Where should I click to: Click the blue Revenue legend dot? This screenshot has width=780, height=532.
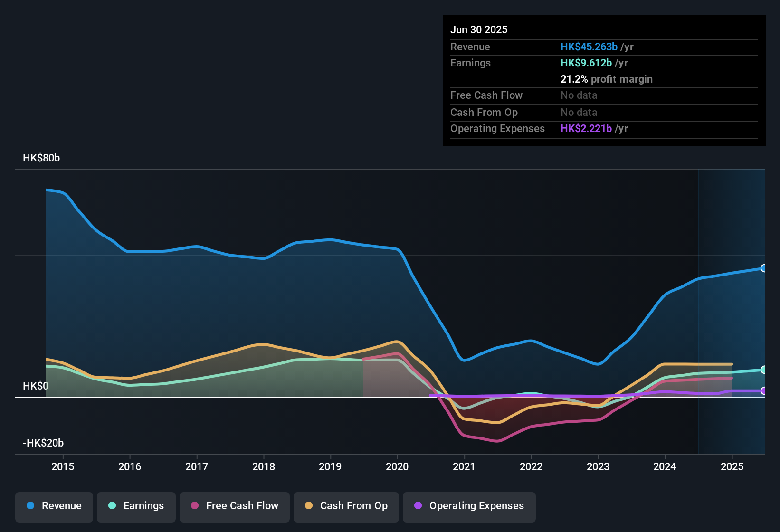[x=30, y=506]
